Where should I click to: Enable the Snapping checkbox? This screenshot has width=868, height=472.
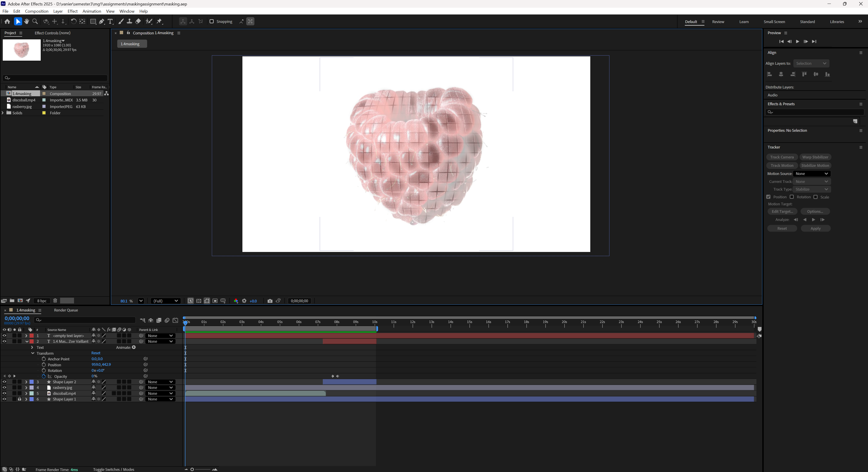point(212,22)
